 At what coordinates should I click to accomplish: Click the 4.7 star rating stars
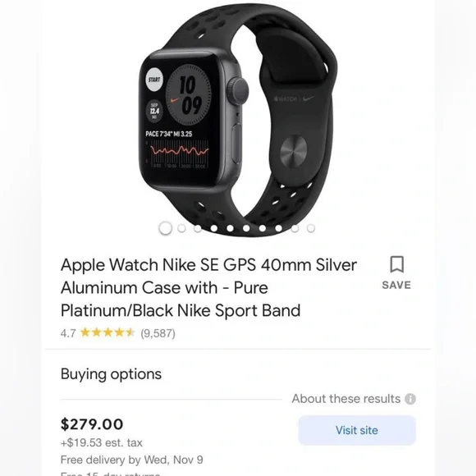tap(108, 332)
